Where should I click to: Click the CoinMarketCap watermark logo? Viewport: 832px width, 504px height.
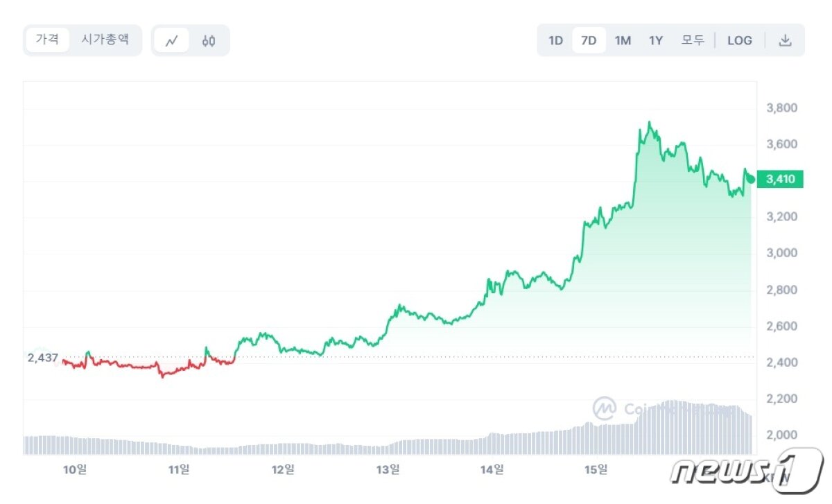point(604,408)
